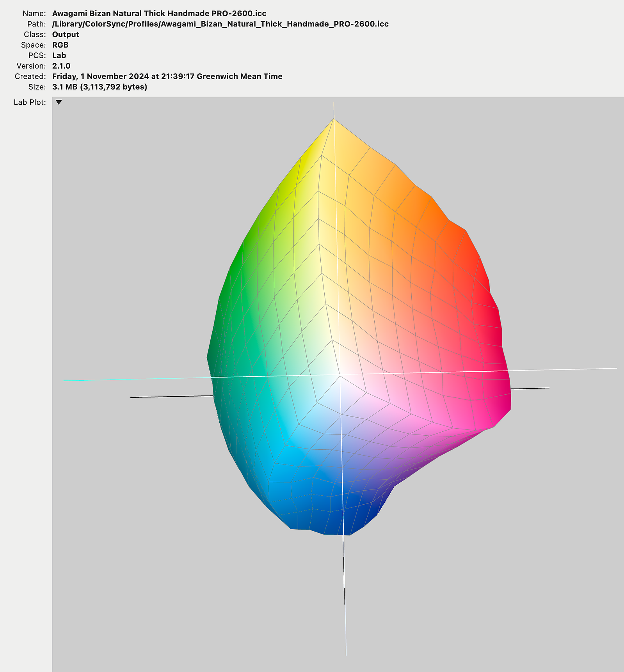Click the 'Name:' field label
Viewport: 624px width, 672px height.
[34, 13]
